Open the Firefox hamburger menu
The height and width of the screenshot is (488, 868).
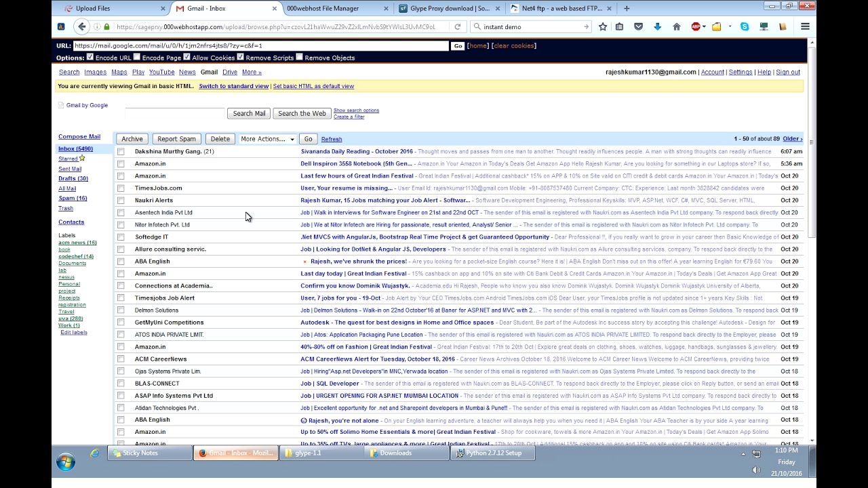click(x=805, y=26)
